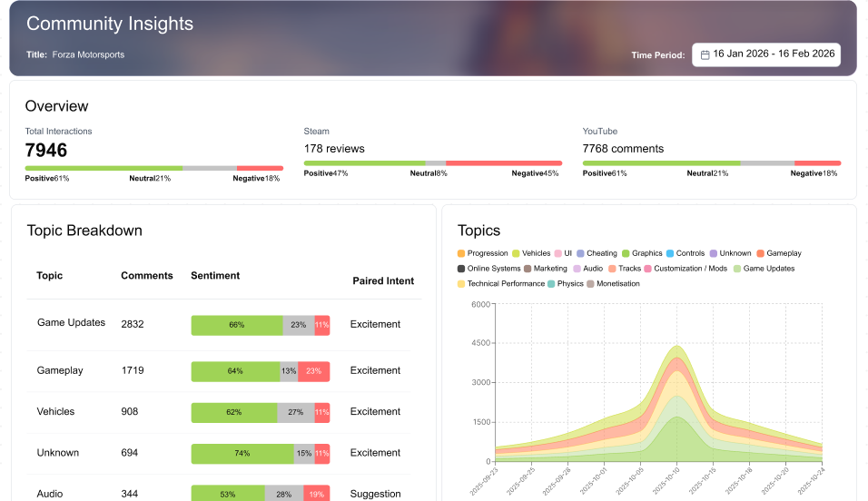
Task: Select the Gameplay topic in the table
Action: (60, 370)
